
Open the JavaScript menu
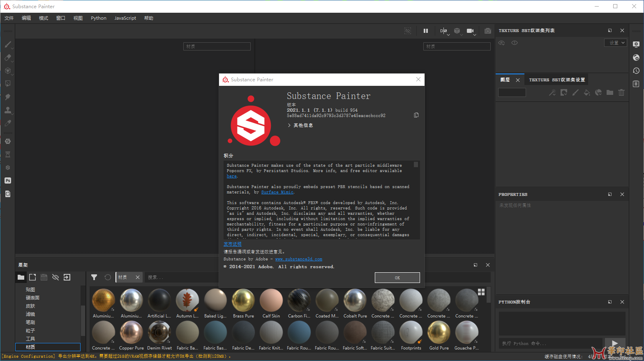[x=125, y=18]
